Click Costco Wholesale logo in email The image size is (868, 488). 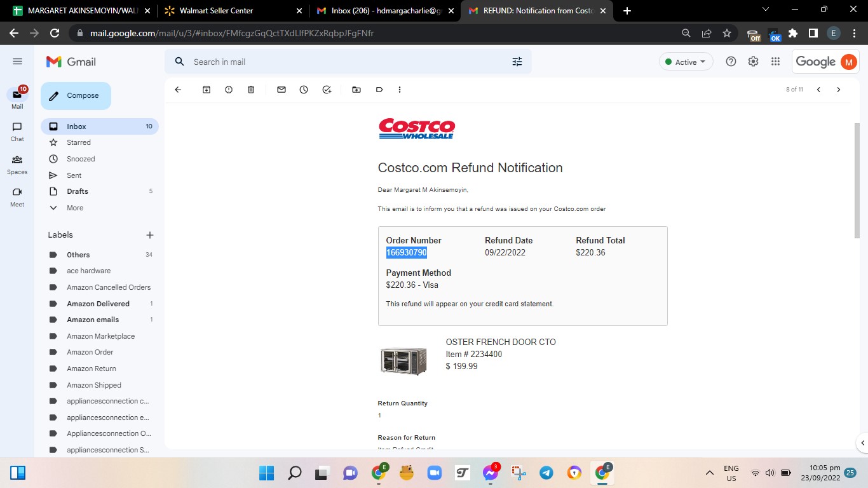pyautogui.click(x=417, y=128)
